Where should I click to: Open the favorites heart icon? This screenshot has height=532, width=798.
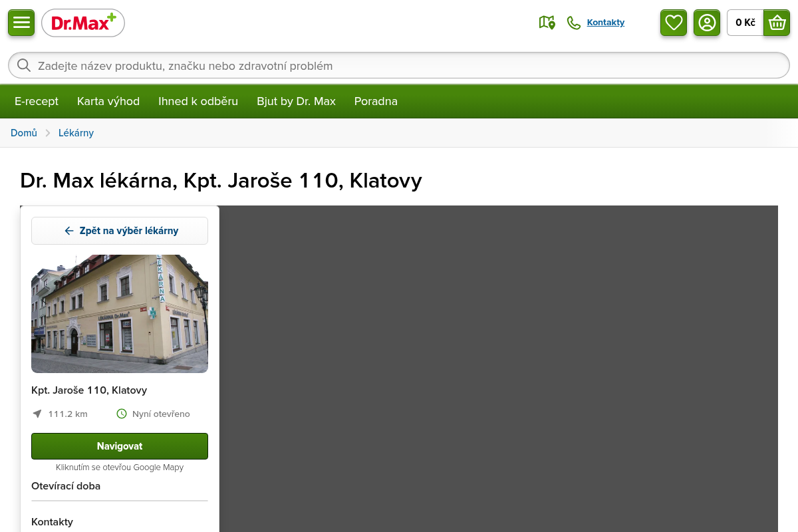click(x=674, y=23)
